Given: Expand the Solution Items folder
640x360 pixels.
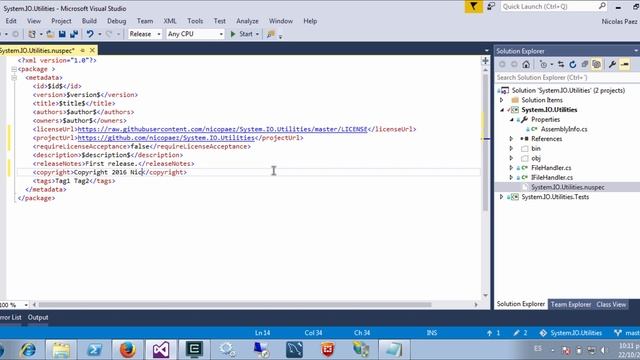Looking at the screenshot, I should (502, 100).
